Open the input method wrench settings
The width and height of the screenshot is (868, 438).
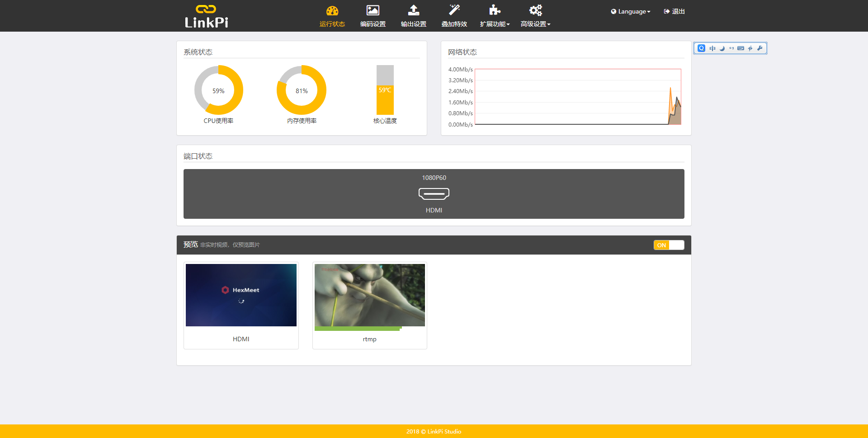tap(760, 48)
